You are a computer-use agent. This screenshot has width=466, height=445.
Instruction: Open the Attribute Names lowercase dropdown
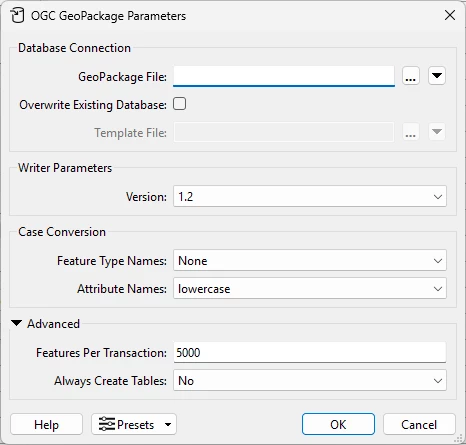tap(310, 288)
